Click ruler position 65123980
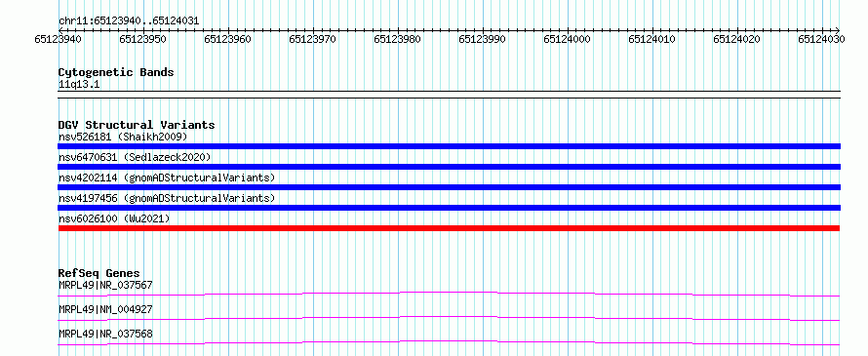Viewport: 868px width, 356px height. pyautogui.click(x=398, y=39)
